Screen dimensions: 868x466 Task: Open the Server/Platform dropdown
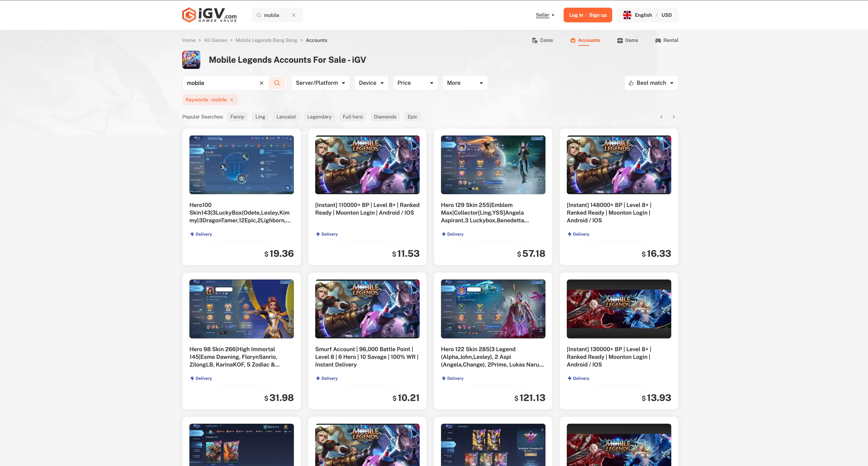(320, 83)
